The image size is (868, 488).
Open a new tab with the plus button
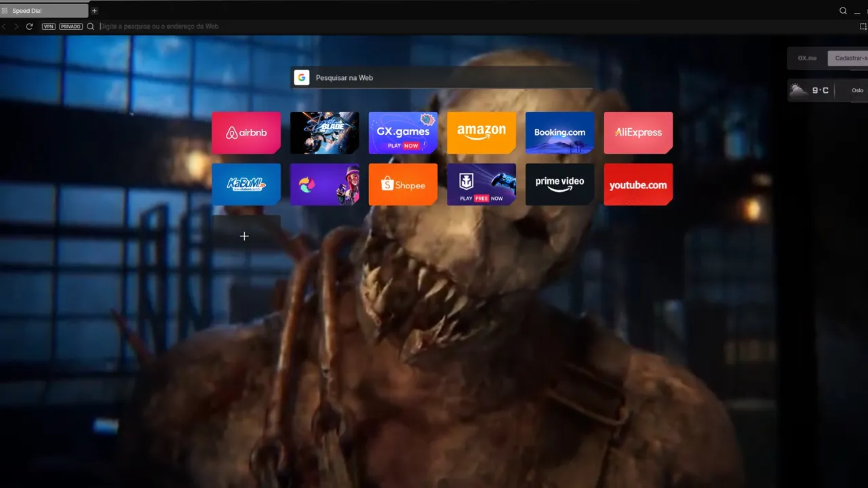(94, 11)
